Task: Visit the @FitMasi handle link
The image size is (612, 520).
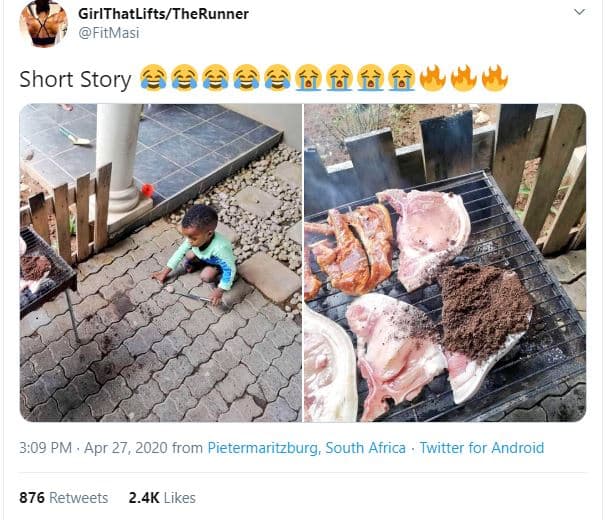Action: click(108, 32)
